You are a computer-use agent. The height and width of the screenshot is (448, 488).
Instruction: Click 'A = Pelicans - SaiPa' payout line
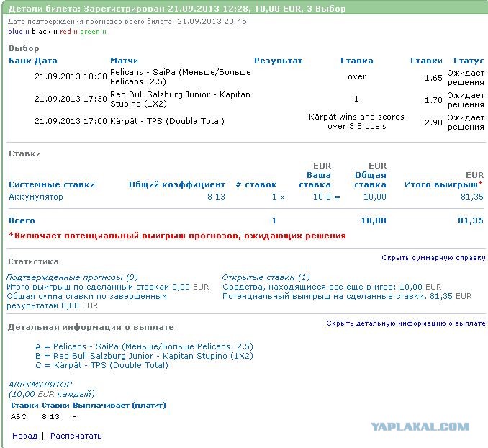[x=145, y=346]
